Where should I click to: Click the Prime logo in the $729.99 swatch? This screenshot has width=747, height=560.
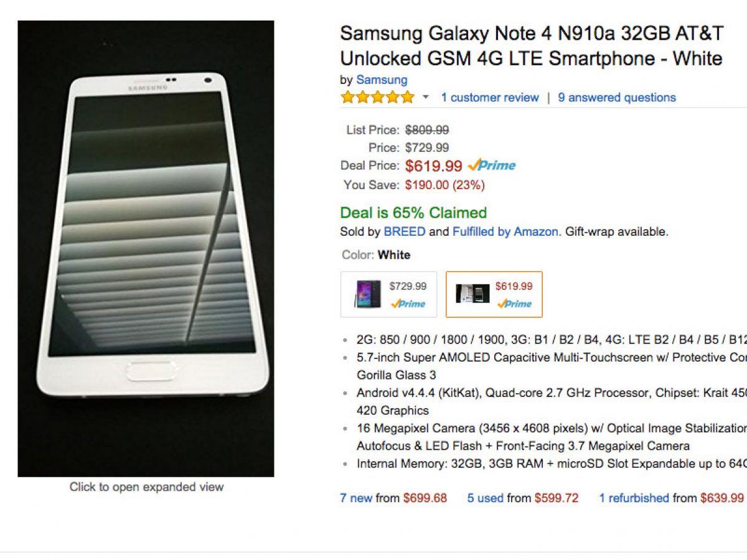click(x=408, y=304)
